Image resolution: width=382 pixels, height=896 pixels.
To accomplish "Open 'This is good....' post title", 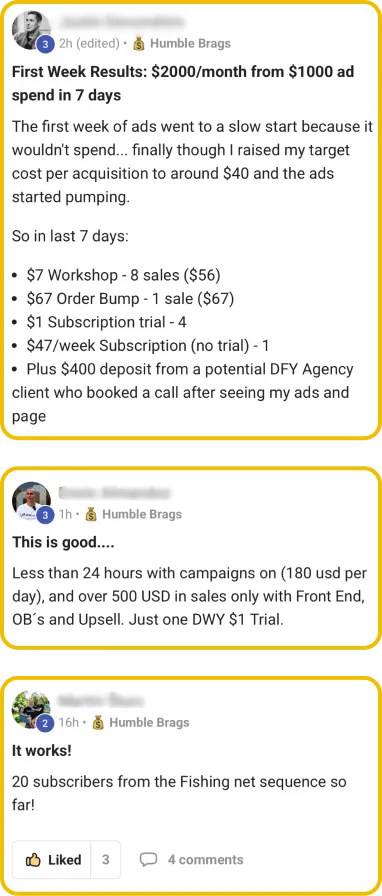I will [63, 543].
